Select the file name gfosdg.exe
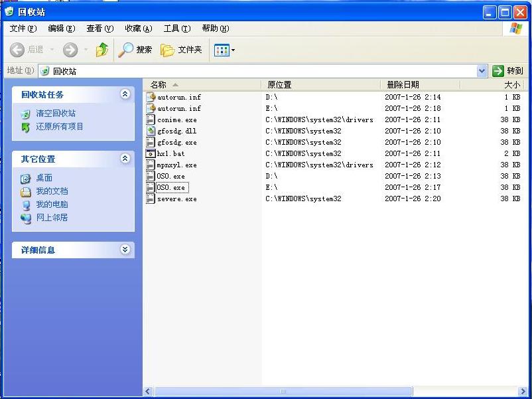The width and height of the screenshot is (532, 399). [176, 142]
